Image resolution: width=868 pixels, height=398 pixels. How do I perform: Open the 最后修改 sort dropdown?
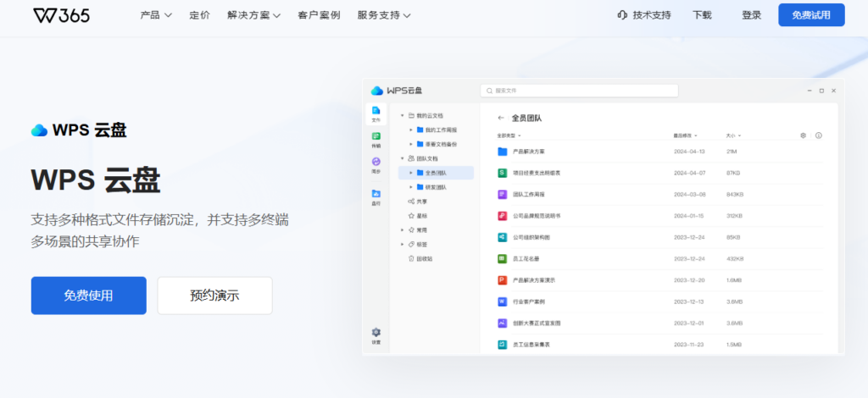click(x=685, y=135)
